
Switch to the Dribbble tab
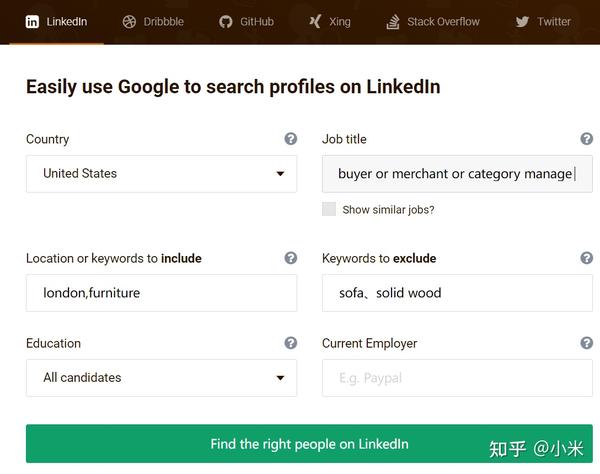tap(153, 22)
